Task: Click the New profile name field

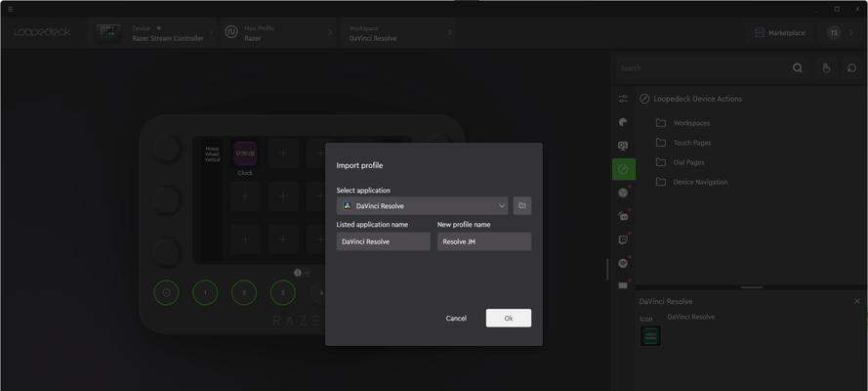Action: [x=484, y=241]
